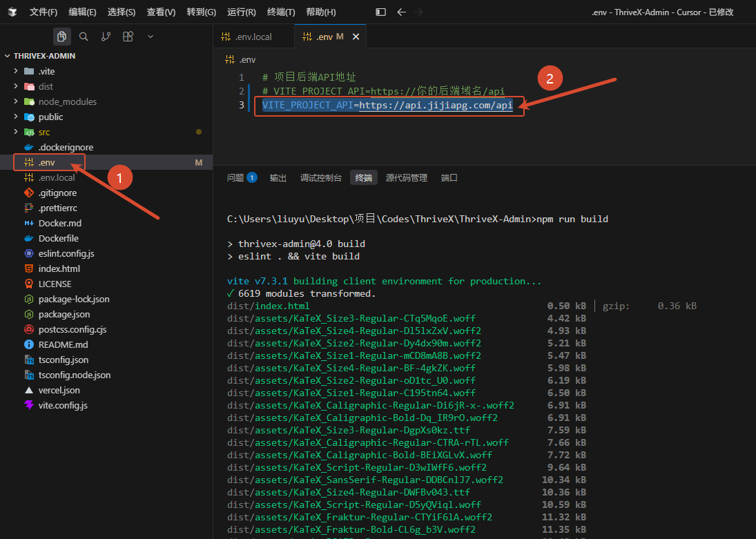Close the .env editor tab

[x=356, y=37]
